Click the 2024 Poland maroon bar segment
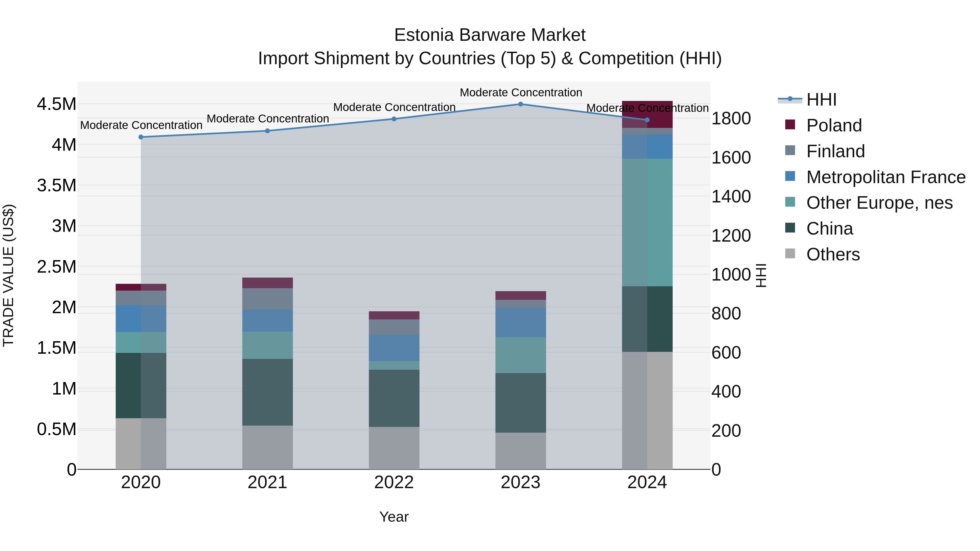 pos(647,115)
